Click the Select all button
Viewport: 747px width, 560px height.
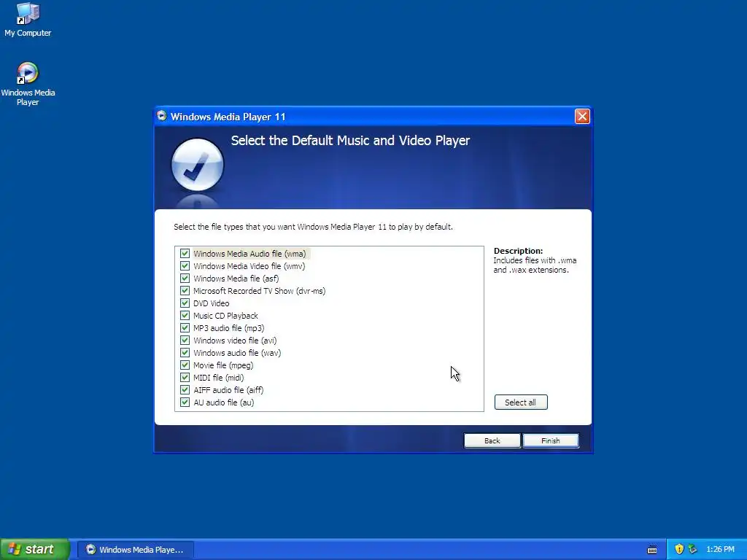tap(521, 402)
